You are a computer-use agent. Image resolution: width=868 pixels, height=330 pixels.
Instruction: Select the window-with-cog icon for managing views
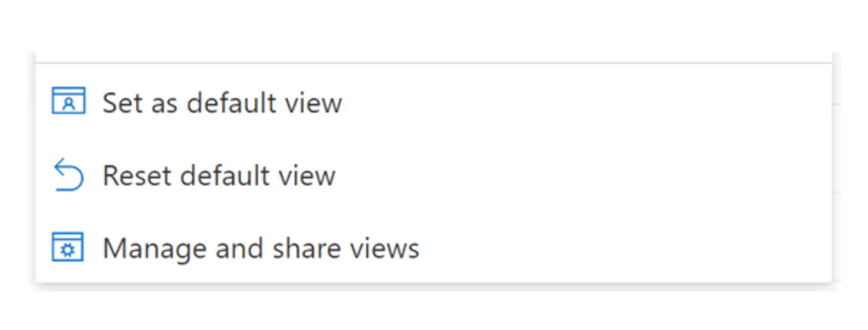pos(68,247)
